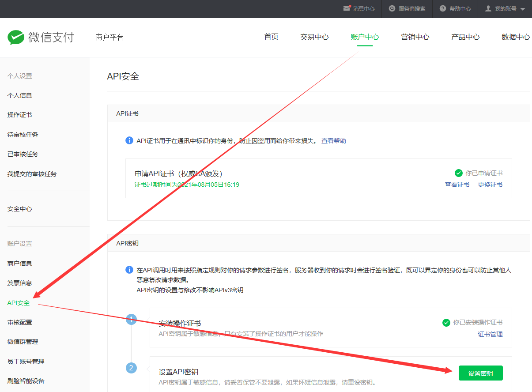Image resolution: width=532 pixels, height=392 pixels.
Task: Click the blue info icon in API证书 section
Action: coord(129,140)
